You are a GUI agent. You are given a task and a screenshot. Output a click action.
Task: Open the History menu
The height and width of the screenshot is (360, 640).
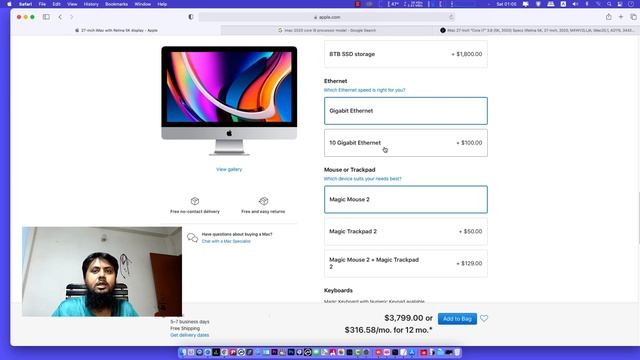pyautogui.click(x=91, y=4)
